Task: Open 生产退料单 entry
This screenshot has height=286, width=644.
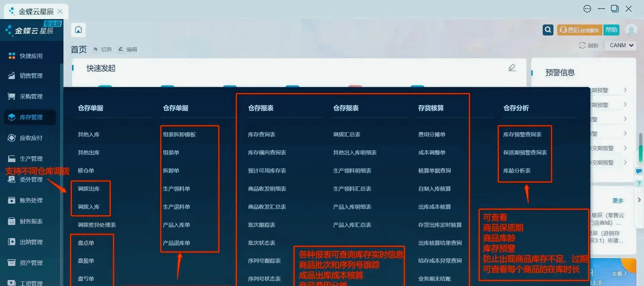Action: click(176, 207)
